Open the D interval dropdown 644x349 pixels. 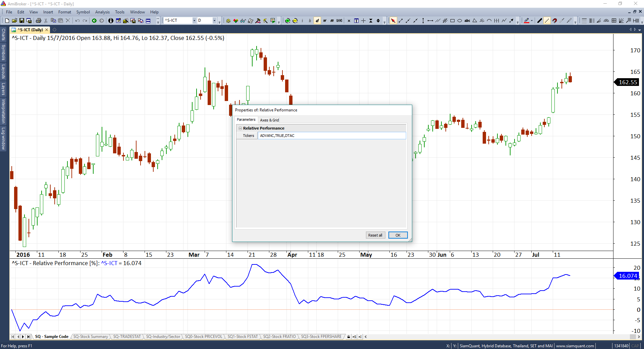click(x=214, y=21)
